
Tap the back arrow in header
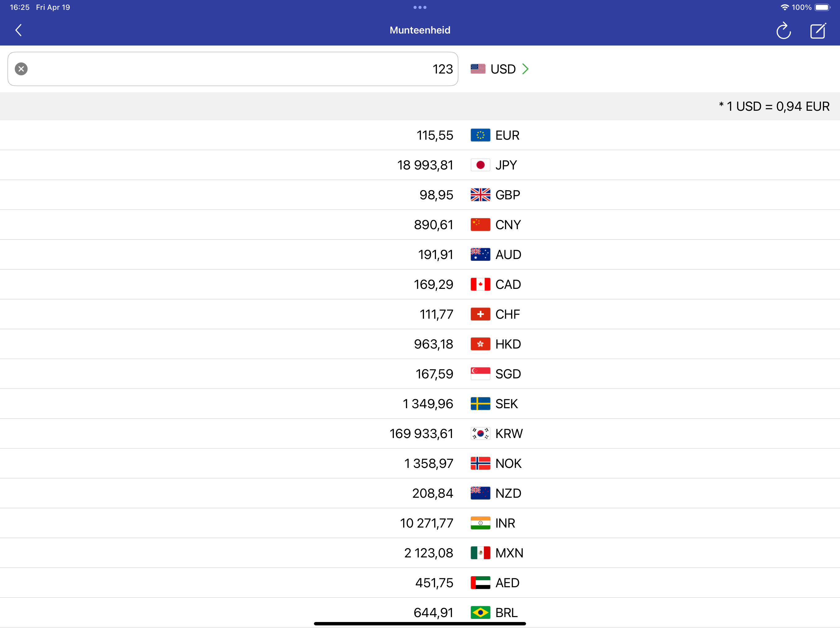click(18, 30)
